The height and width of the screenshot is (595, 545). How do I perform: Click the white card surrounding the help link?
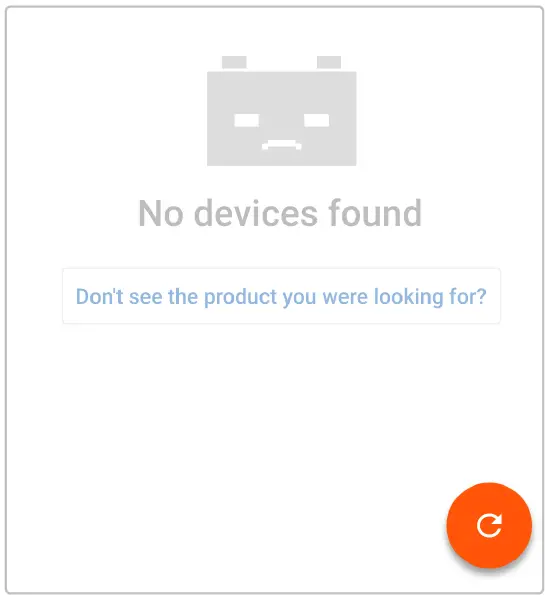tap(282, 296)
